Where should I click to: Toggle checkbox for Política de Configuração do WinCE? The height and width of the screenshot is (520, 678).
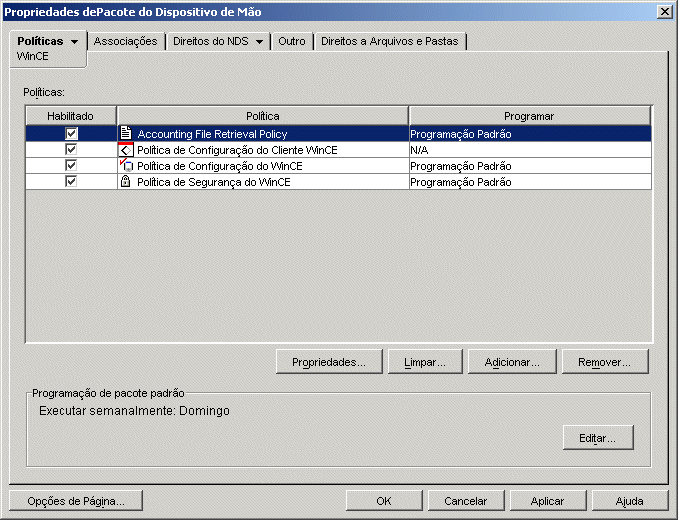[71, 166]
